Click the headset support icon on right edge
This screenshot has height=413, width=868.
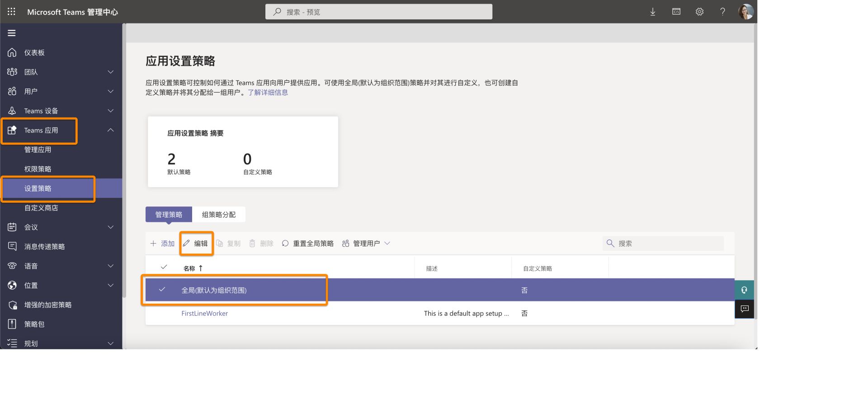pyautogui.click(x=744, y=290)
